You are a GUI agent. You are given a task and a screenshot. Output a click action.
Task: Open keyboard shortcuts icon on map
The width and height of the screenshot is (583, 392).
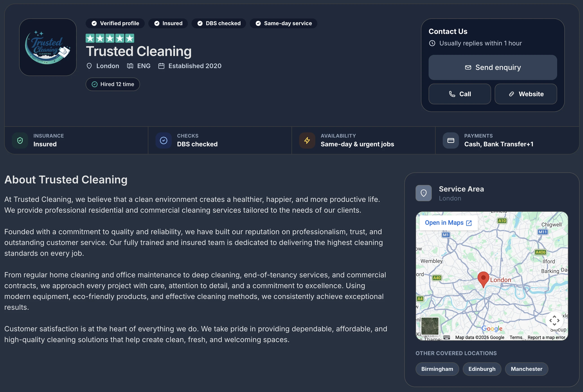coord(447,337)
